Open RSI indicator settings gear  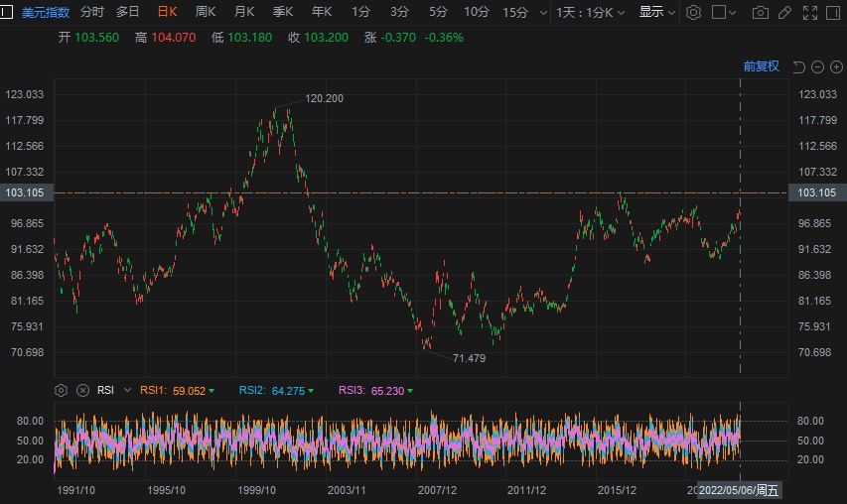tap(62, 390)
